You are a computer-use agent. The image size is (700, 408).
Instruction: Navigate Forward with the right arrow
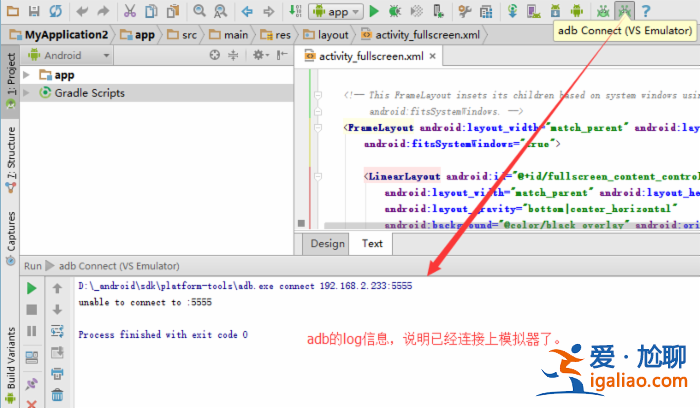point(269,11)
